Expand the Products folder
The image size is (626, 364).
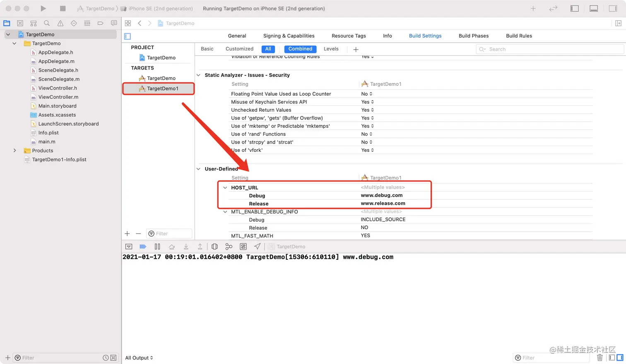click(15, 151)
